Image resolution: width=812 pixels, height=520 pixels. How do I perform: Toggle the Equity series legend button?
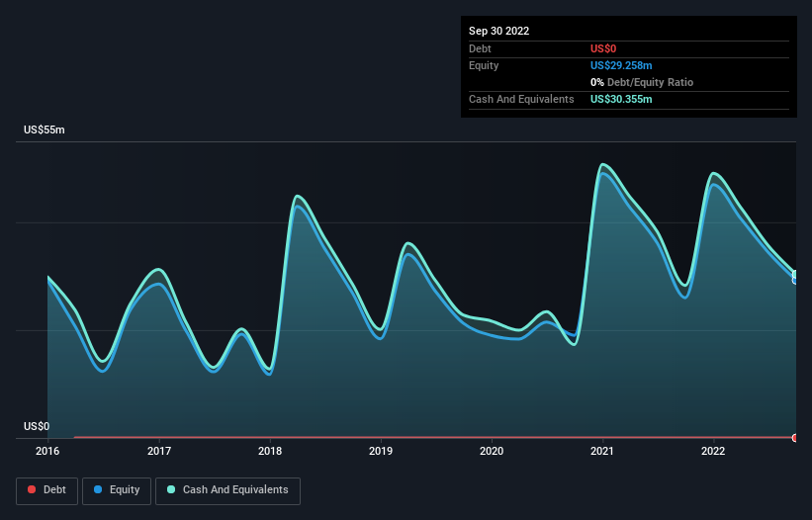[x=117, y=490]
